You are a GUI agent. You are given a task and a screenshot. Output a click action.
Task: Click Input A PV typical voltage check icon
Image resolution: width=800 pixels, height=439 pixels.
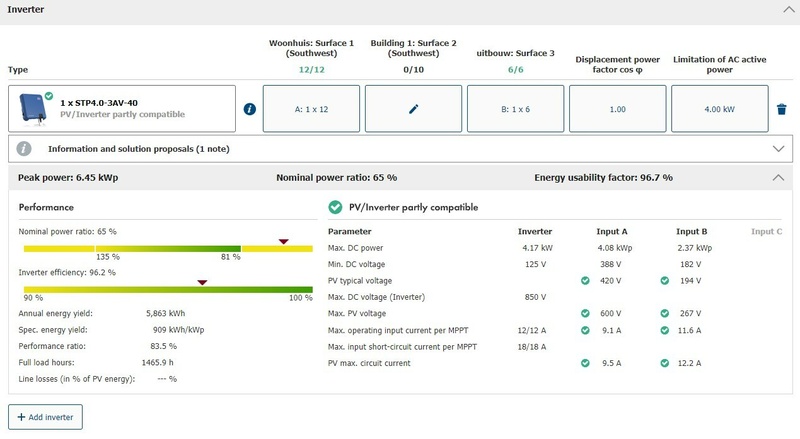[x=585, y=281]
